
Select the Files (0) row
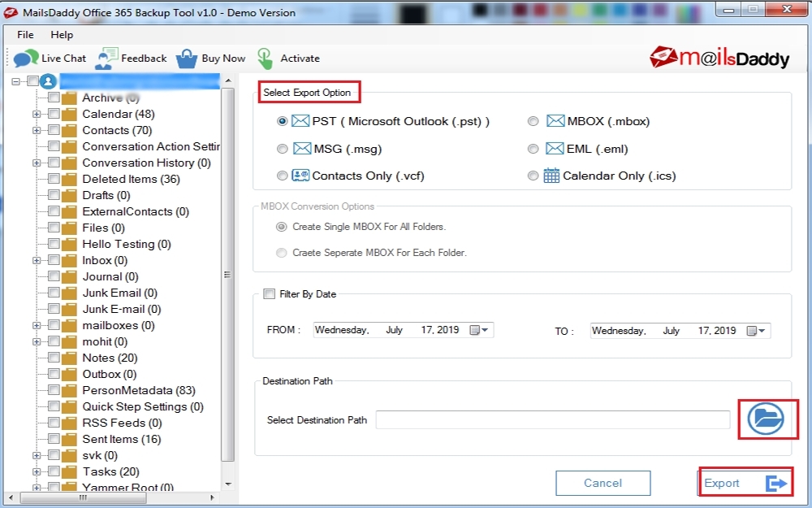click(104, 228)
